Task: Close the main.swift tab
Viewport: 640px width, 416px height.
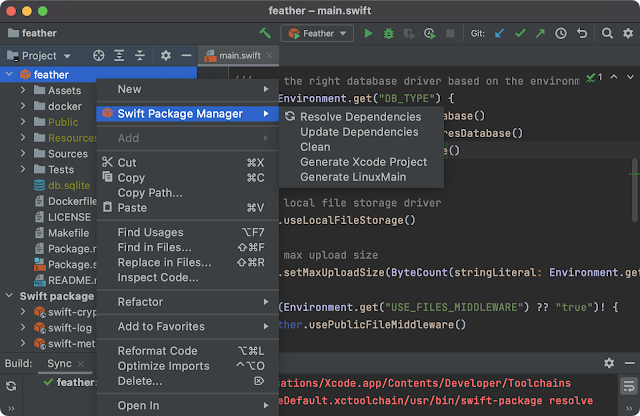Action: (269, 56)
